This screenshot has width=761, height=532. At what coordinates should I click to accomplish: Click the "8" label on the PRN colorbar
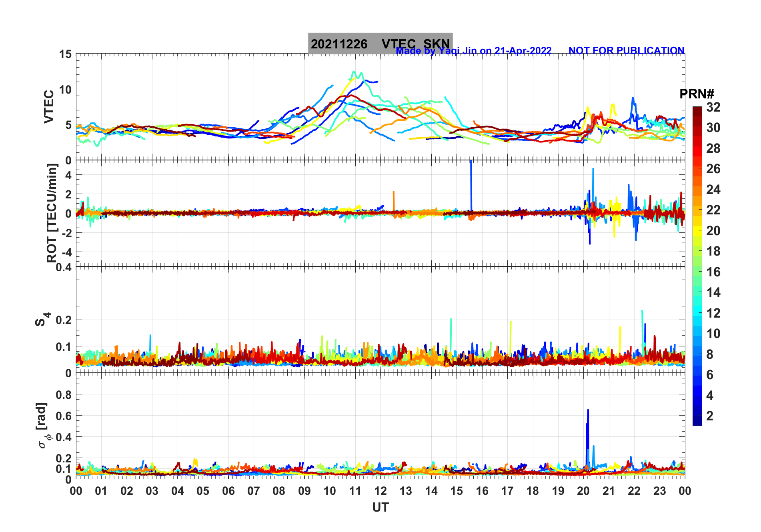[710, 354]
